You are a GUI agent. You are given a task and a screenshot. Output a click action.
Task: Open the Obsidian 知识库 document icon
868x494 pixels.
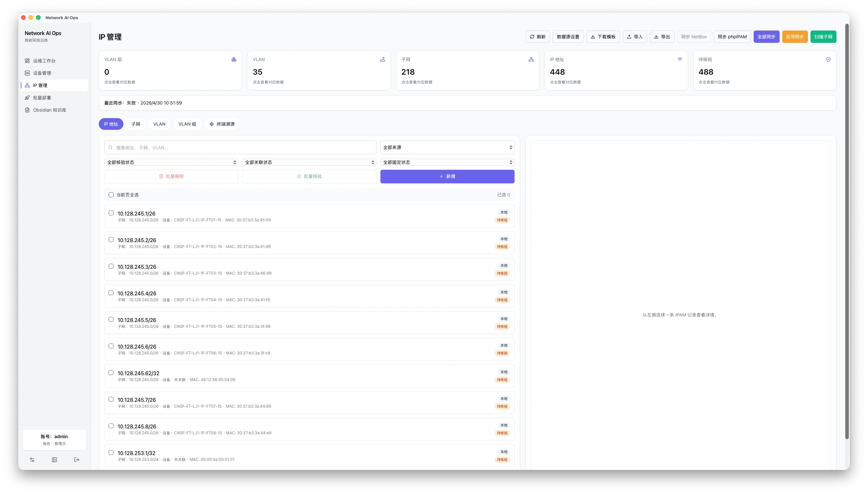(27, 110)
